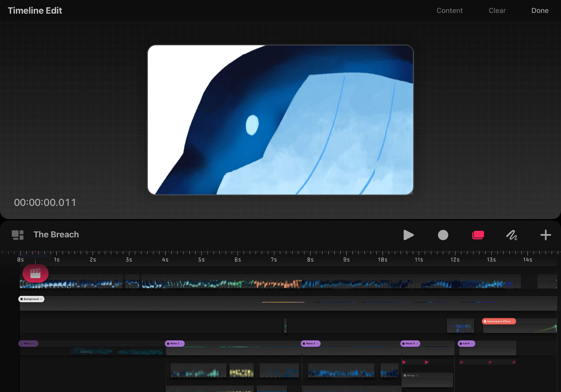Disable the Wave 3 track checkbox
Screen dimensions: 561x392
coord(304,344)
